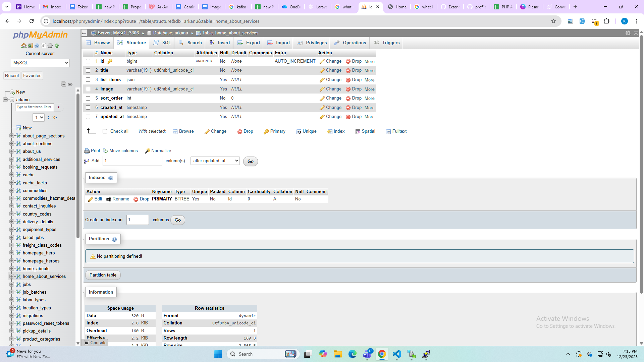Tick the sort_order row checkbox
This screenshot has height=362, width=644.
pyautogui.click(x=88, y=98)
